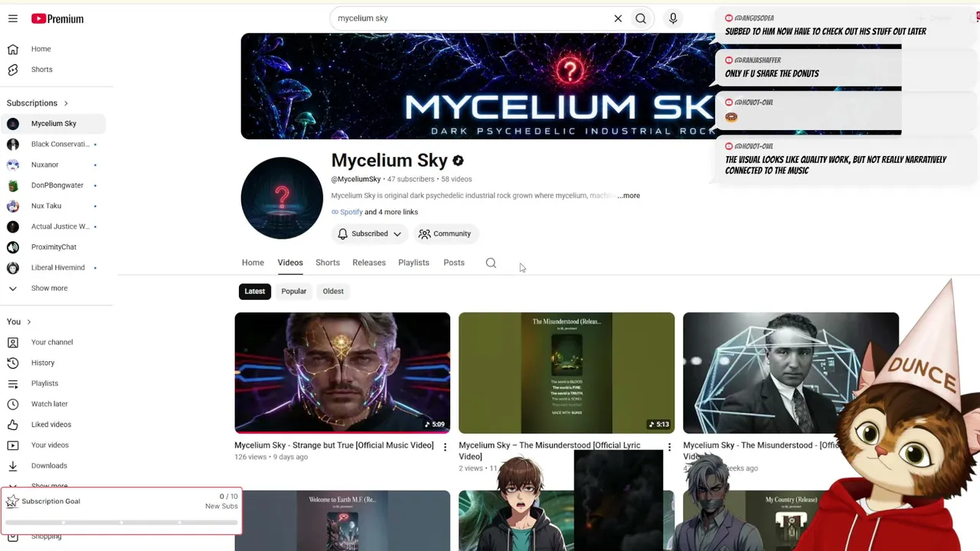This screenshot has height=551, width=980.
Task: Open the Subscribed notification dropdown
Action: 370,234
